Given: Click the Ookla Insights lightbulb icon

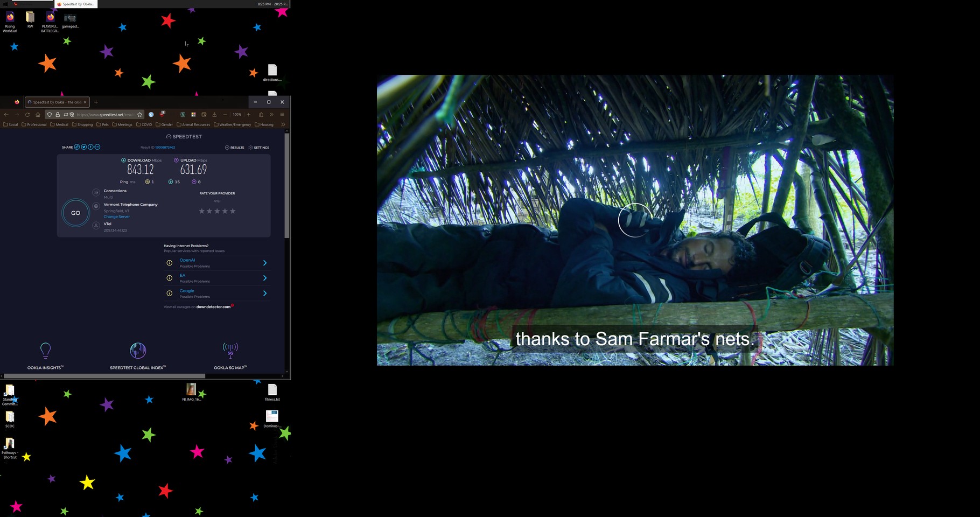Looking at the screenshot, I should [x=45, y=351].
